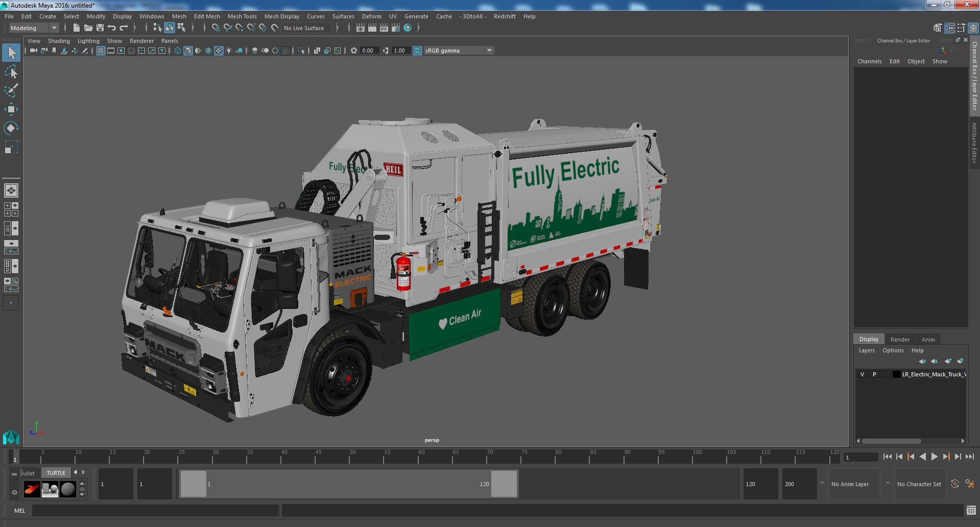Create a new scene file
980x527 pixels.
tap(76, 28)
